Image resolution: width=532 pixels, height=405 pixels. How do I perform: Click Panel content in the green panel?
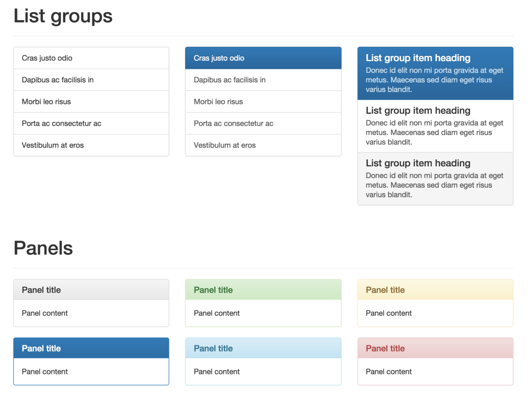pyautogui.click(x=217, y=313)
